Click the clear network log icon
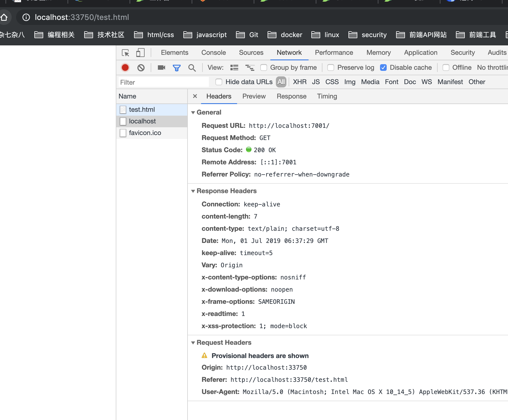508x420 pixels. (141, 68)
